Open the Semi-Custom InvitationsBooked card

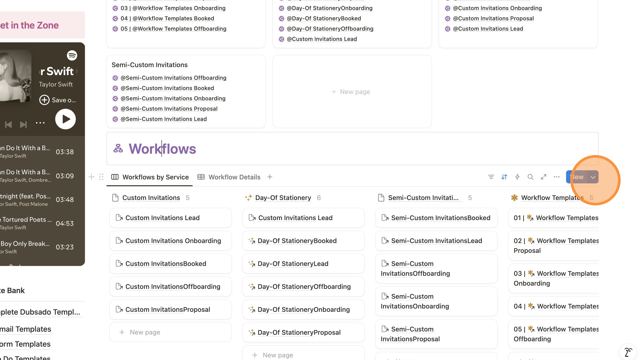coord(436,218)
